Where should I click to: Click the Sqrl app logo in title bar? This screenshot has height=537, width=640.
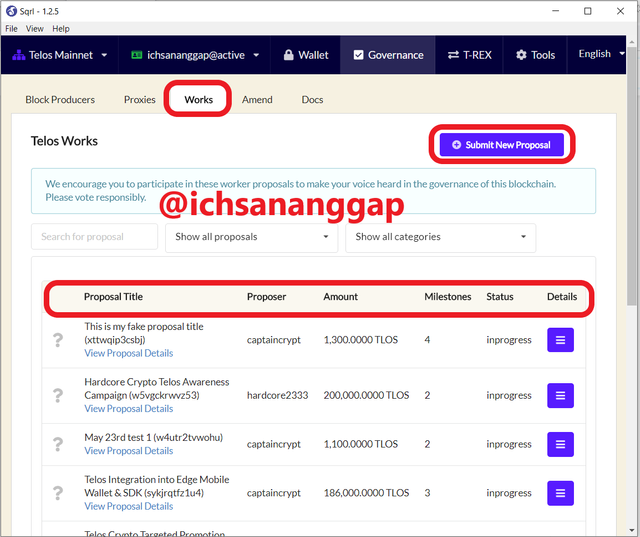(x=11, y=11)
